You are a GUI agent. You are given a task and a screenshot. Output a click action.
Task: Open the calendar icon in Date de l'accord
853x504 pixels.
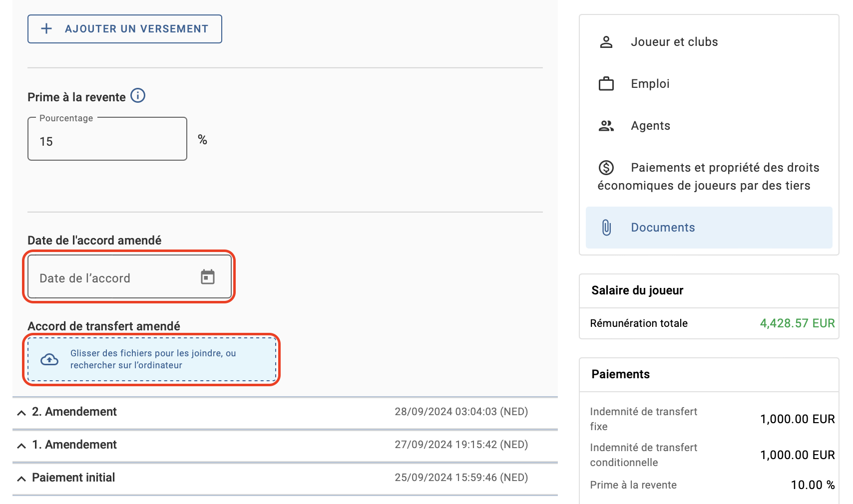pos(208,277)
